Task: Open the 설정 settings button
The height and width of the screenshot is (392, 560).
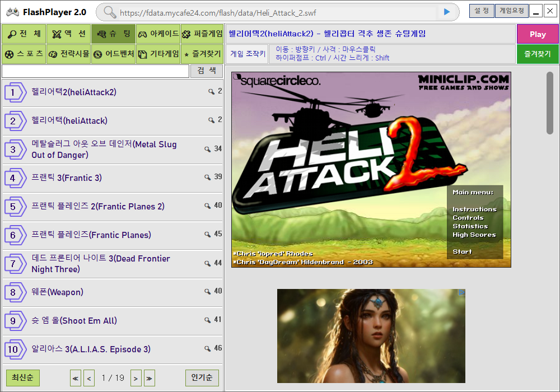Action: point(482,11)
